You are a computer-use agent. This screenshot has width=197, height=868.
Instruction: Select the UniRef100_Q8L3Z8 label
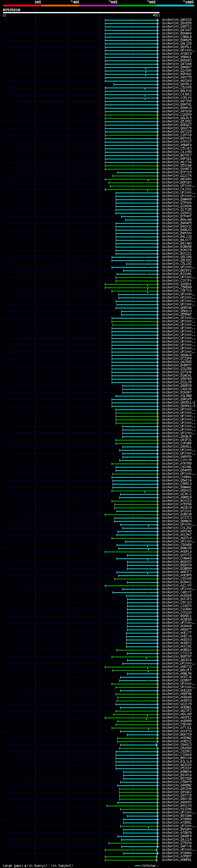click(177, 43)
